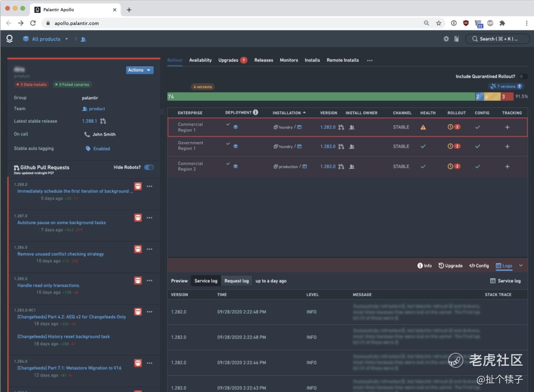Image resolution: width=534 pixels, height=392 pixels.
Task: Expand Commercial Region 1 deployment chevron
Action: click(x=228, y=124)
